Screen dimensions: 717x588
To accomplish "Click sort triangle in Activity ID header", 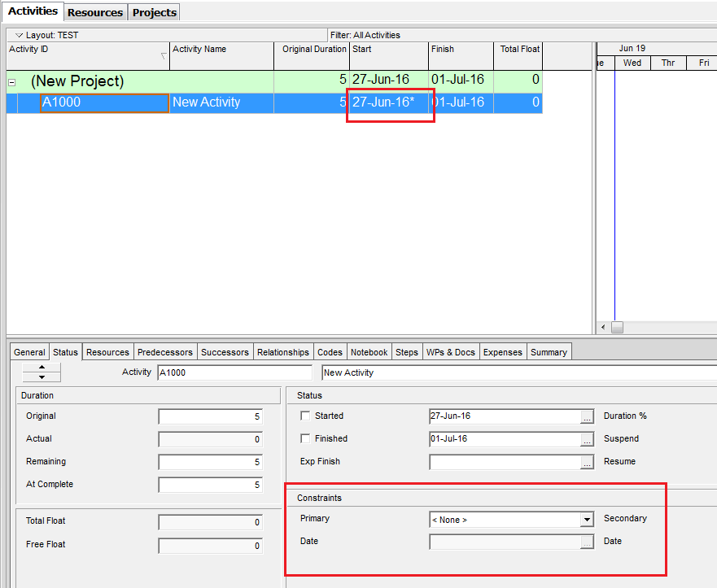I will 164,56.
